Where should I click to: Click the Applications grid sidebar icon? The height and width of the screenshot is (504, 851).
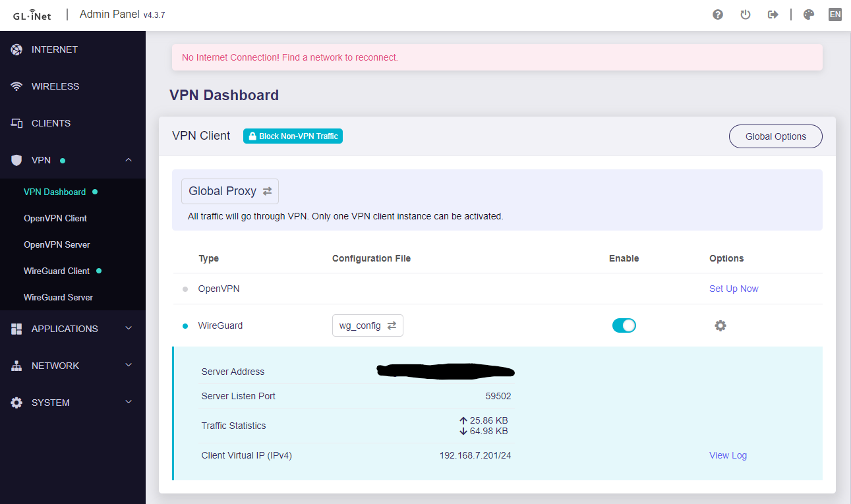click(16, 329)
